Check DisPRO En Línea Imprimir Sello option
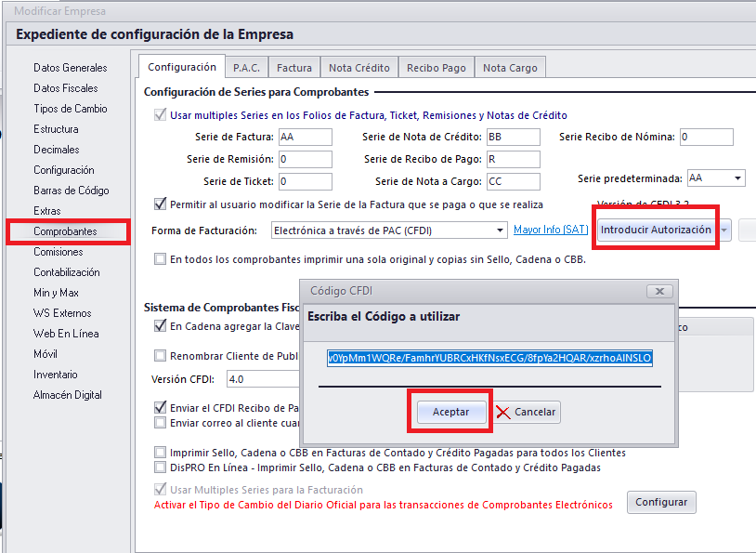Screen dimensions: 756x553 [x=160, y=467]
